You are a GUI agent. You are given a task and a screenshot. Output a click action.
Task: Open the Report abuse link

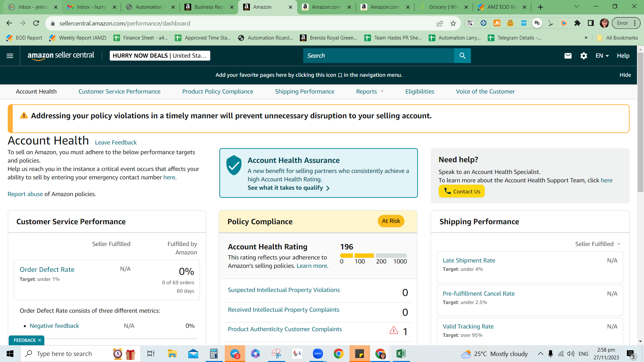point(25,194)
